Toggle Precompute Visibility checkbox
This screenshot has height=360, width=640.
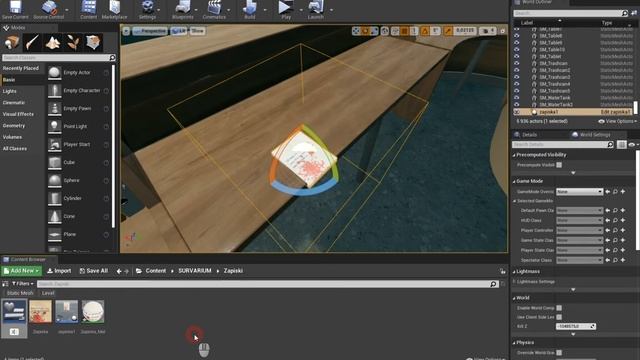click(559, 165)
